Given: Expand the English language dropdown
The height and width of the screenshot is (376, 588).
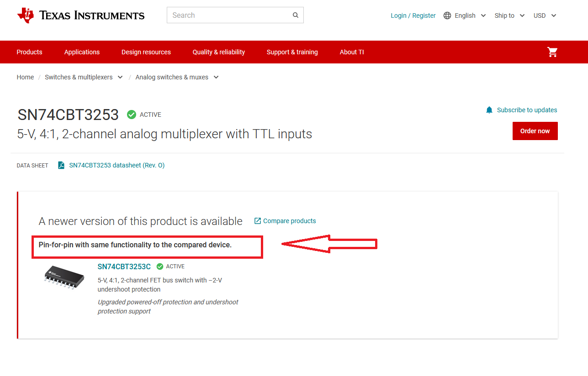Looking at the screenshot, I should click(483, 16).
